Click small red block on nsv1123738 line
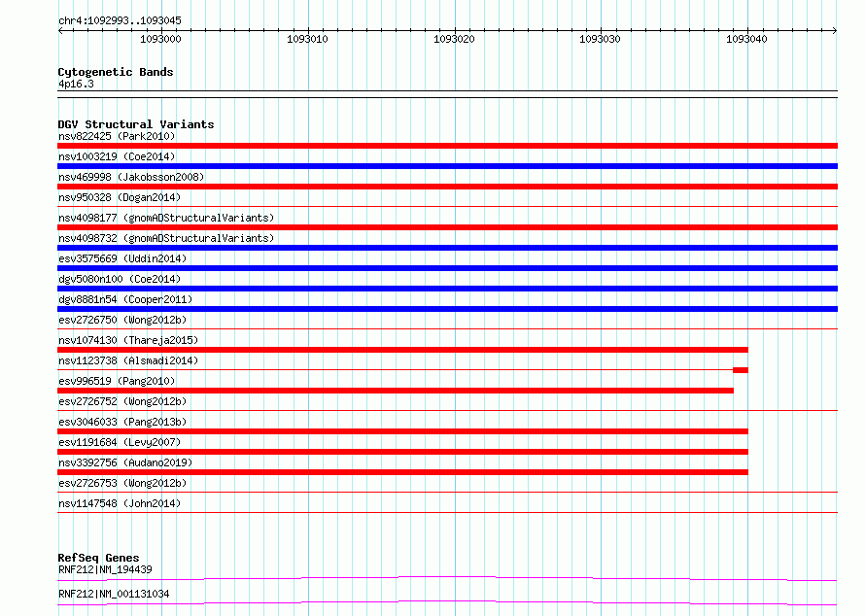 pyautogui.click(x=741, y=370)
